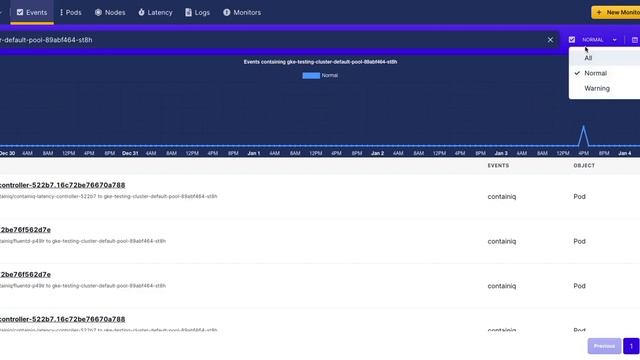Click the checkbox icon beside NORMAL
Image resolution: width=640 pixels, height=360 pixels.
click(572, 40)
